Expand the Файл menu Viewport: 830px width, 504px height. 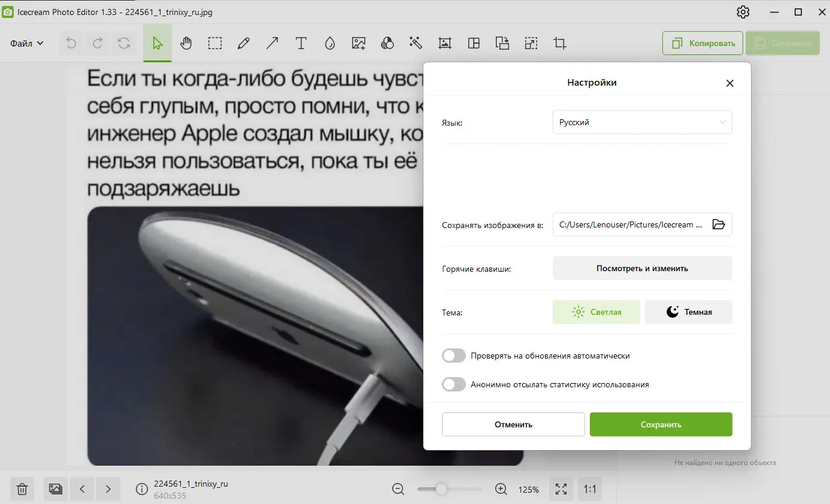[x=25, y=42]
